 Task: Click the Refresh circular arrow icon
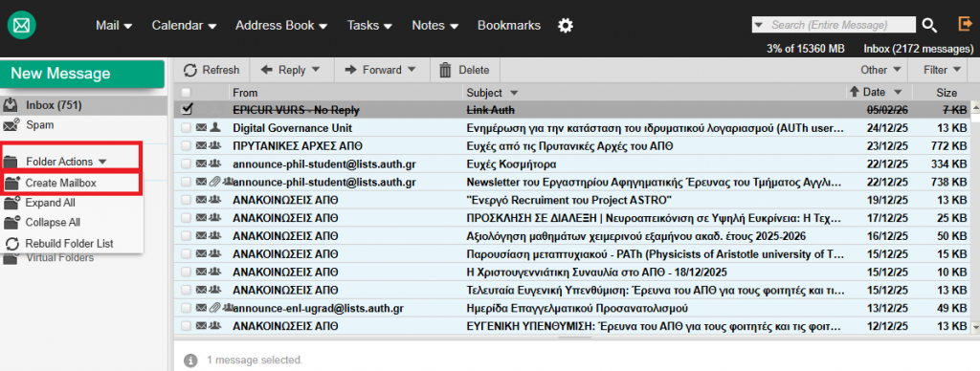[x=190, y=70]
